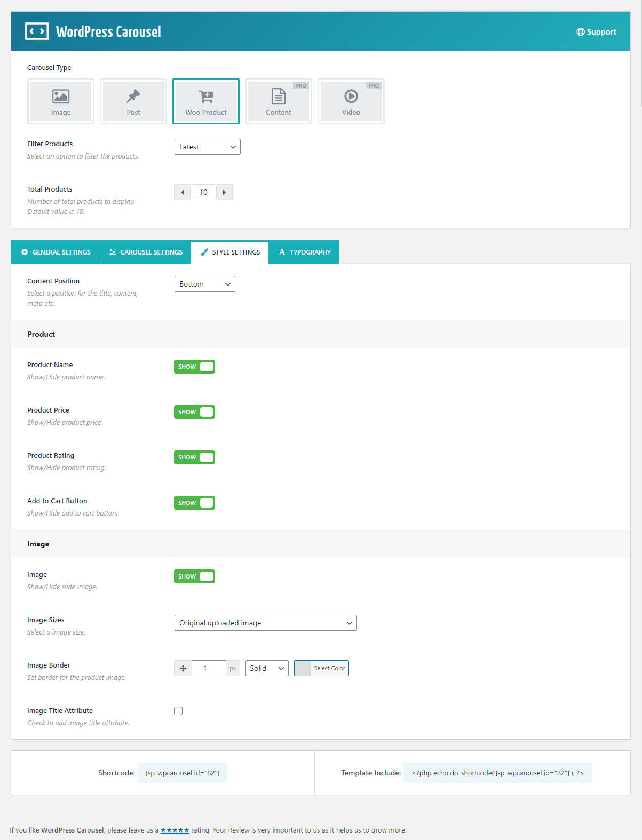Open the General Settings tab
The width and height of the screenshot is (642, 840).
pyautogui.click(x=56, y=252)
